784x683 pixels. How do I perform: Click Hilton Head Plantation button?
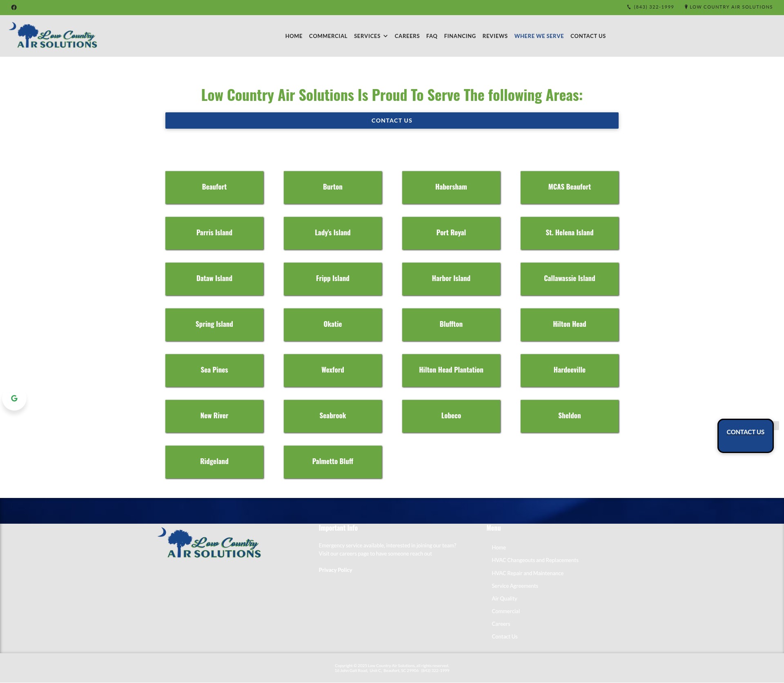451,371
